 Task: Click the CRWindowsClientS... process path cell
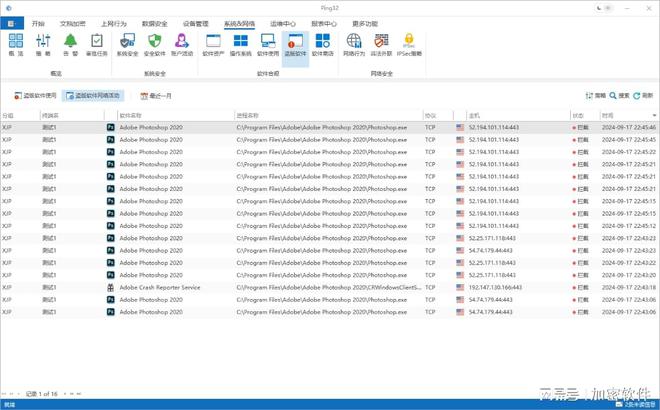pyautogui.click(x=329, y=288)
